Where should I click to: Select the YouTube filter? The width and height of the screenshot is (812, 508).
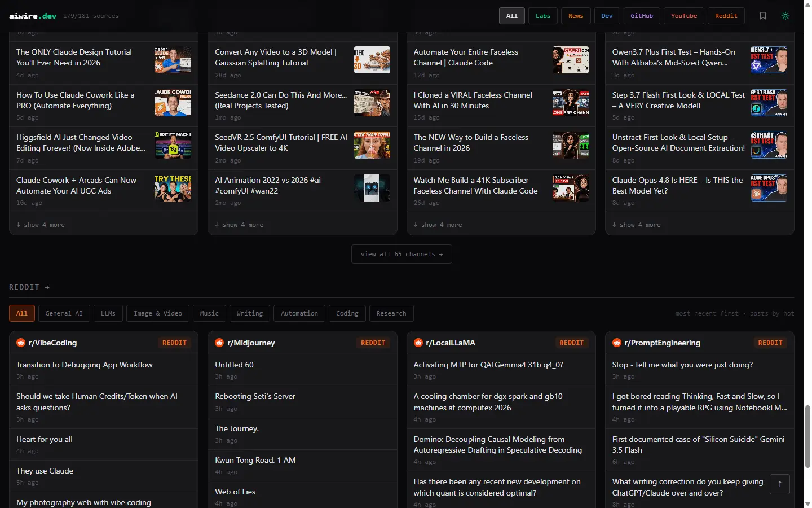(x=684, y=16)
